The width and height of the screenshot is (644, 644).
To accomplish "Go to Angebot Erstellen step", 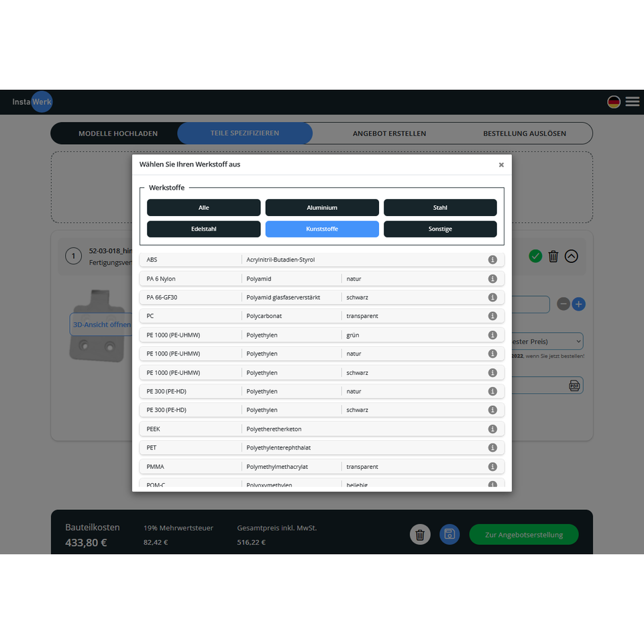I will pyautogui.click(x=389, y=133).
